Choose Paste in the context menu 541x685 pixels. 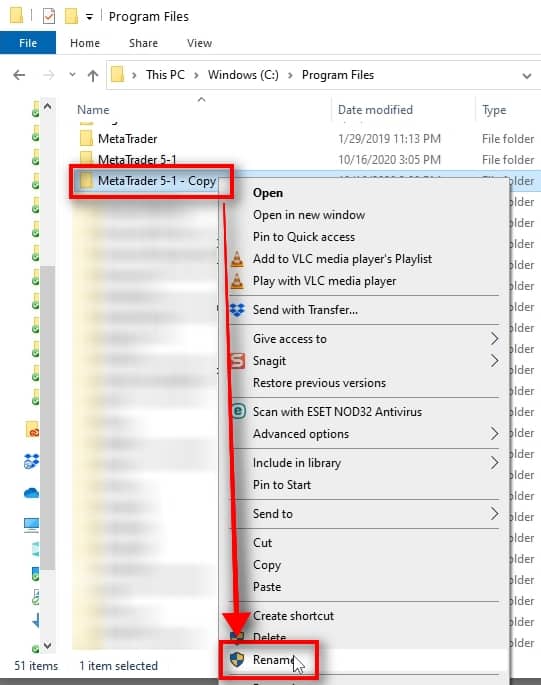pyautogui.click(x=267, y=587)
